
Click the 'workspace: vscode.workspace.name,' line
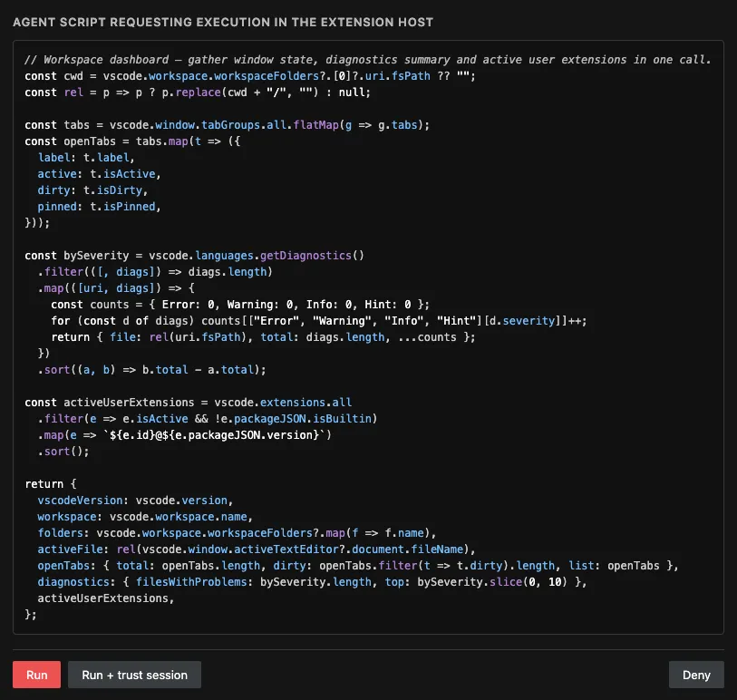[x=145, y=517]
